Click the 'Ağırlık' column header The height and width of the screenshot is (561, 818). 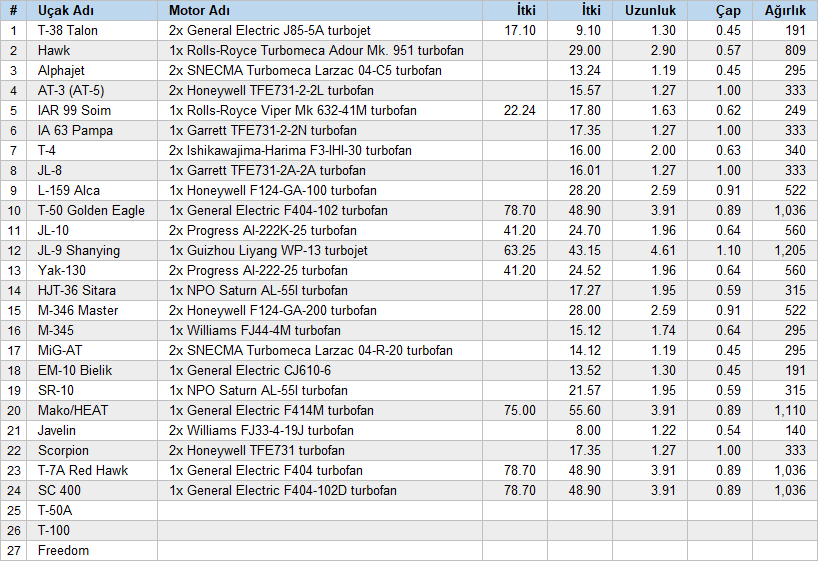pos(785,10)
